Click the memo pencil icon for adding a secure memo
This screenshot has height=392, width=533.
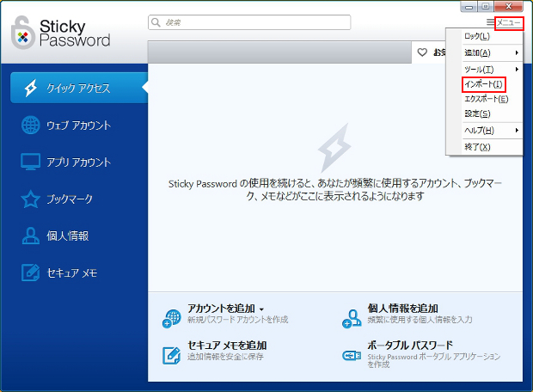point(172,355)
